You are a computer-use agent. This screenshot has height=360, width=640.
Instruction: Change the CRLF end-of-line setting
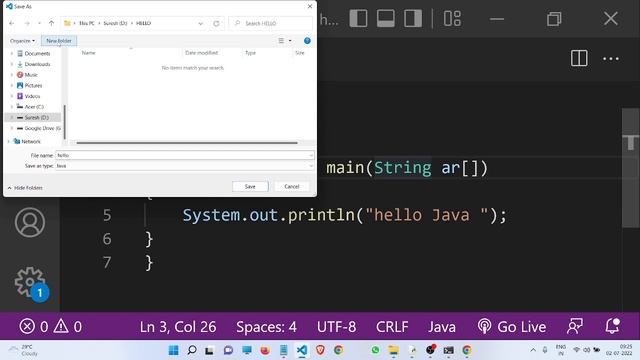(392, 327)
